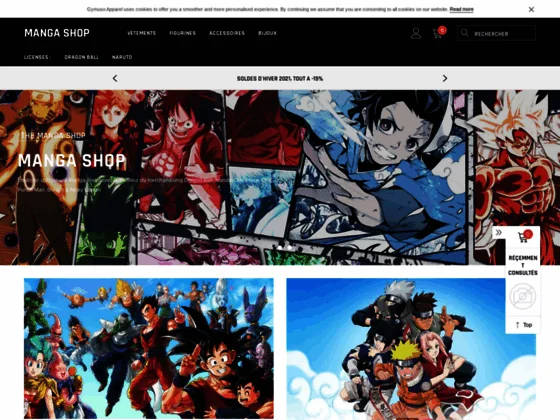
Task: Open the floating sidebar cart icon
Action: point(523,236)
